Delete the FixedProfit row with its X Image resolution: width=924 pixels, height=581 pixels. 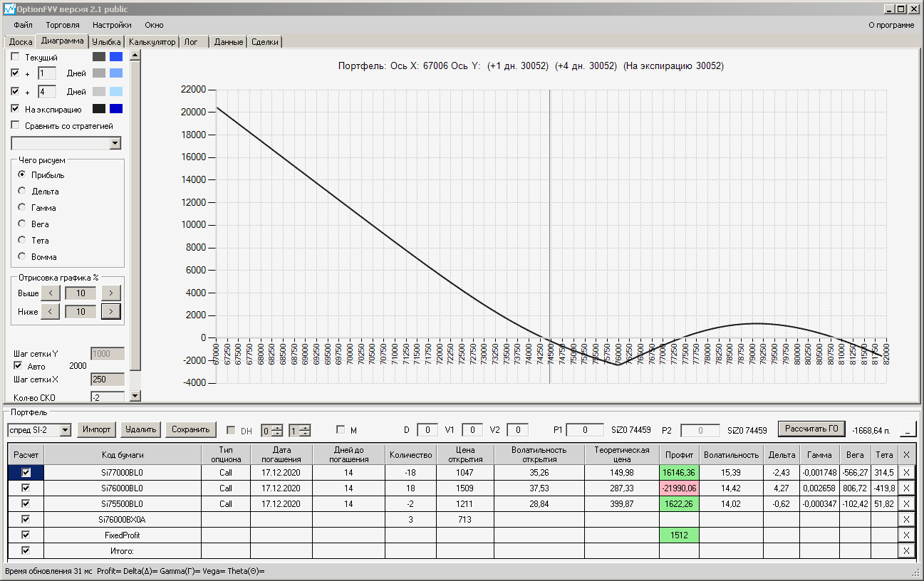pos(906,535)
